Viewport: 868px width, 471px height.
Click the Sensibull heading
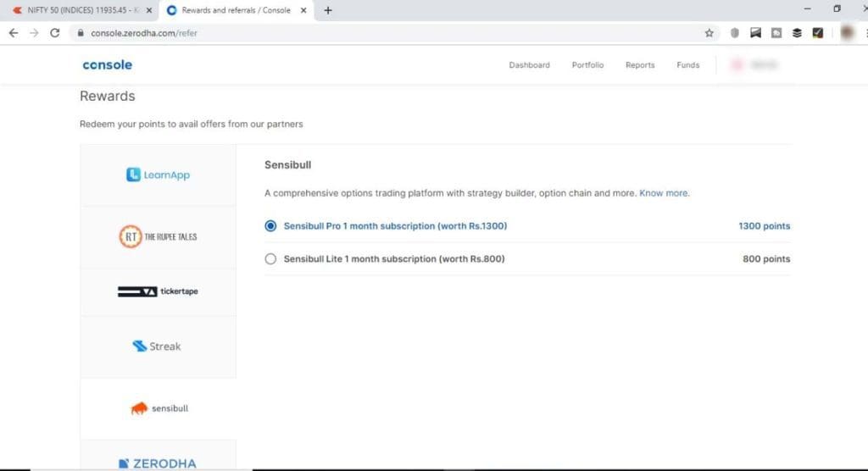point(288,165)
